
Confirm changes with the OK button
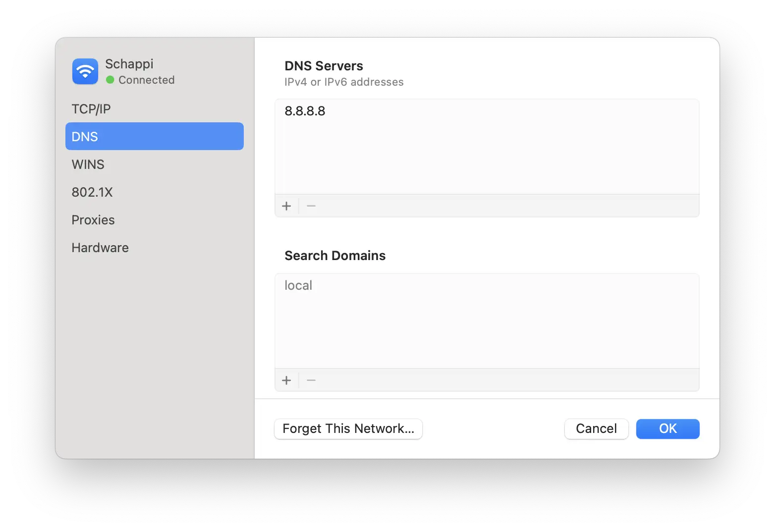[668, 429]
